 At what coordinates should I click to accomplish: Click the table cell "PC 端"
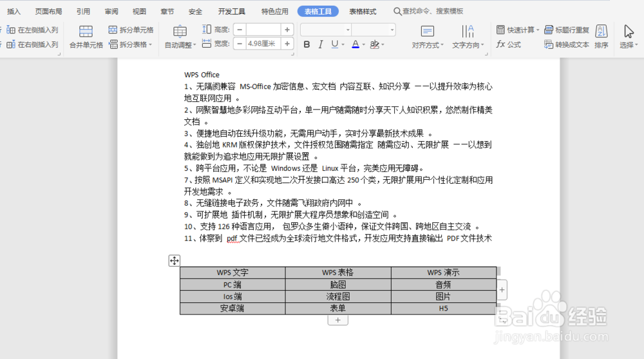(x=232, y=285)
